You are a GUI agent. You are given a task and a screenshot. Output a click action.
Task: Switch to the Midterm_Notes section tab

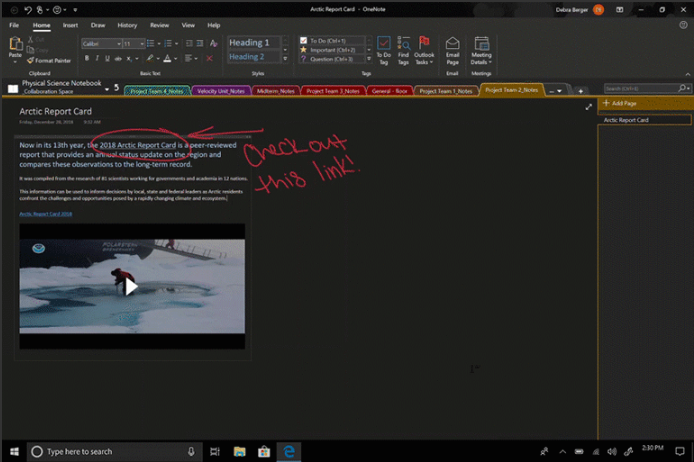pos(275,91)
